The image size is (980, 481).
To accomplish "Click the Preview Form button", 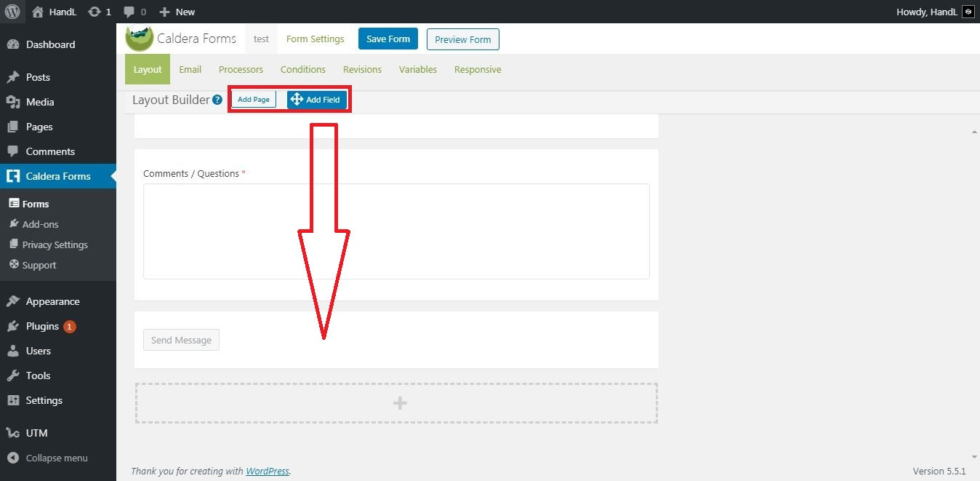I will pos(462,39).
